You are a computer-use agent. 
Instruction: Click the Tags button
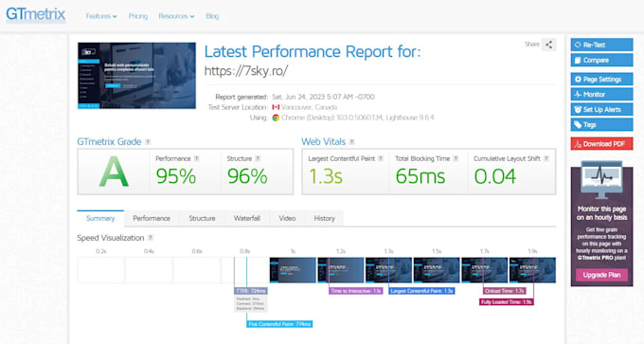[601, 124]
